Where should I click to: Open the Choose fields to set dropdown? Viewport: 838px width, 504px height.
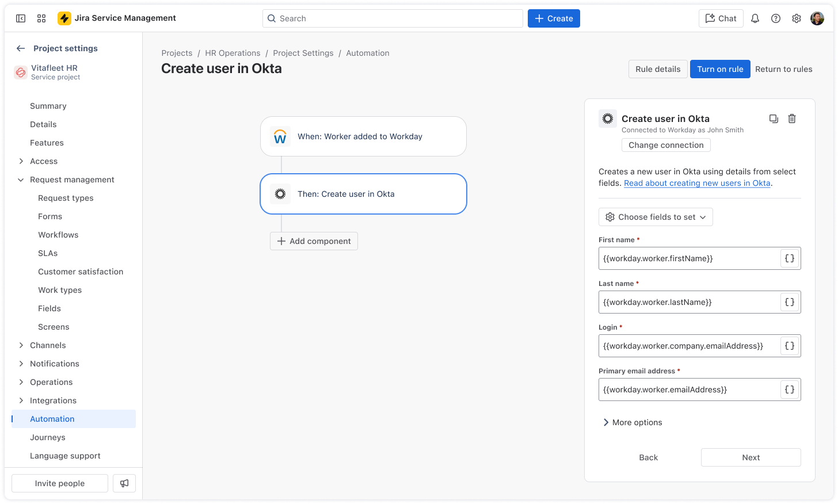pyautogui.click(x=656, y=217)
